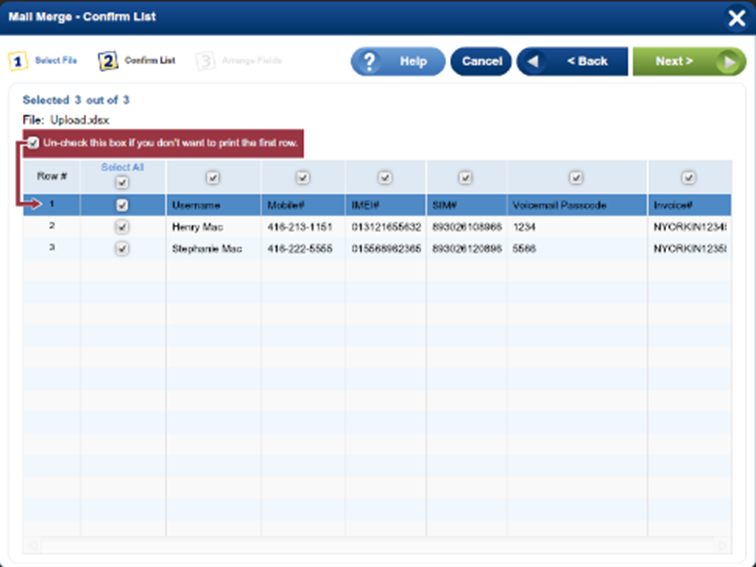Toggle the Voicemail Passcode column checkbox
The width and height of the screenshot is (756, 567).
(576, 178)
